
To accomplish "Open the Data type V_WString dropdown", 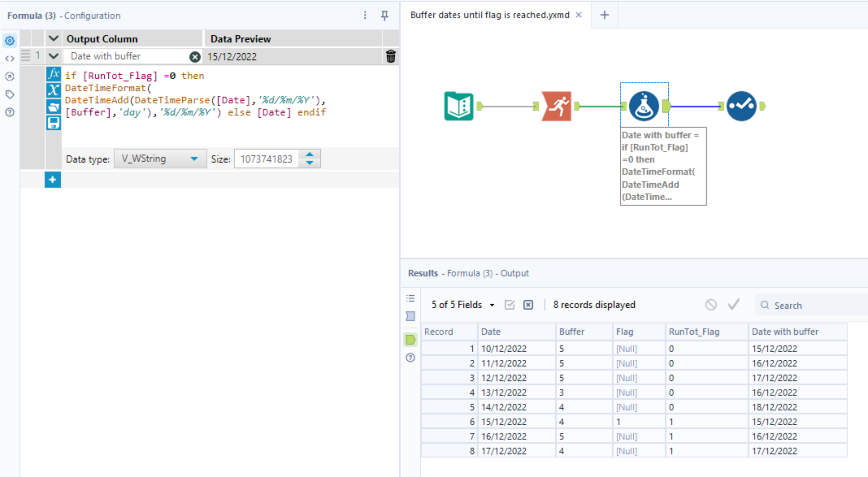I will pos(160,159).
